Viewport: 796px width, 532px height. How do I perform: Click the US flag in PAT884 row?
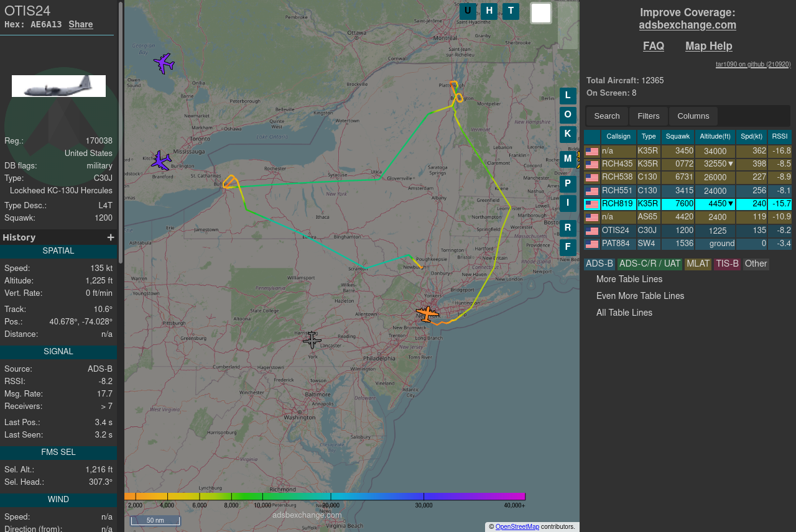[592, 244]
